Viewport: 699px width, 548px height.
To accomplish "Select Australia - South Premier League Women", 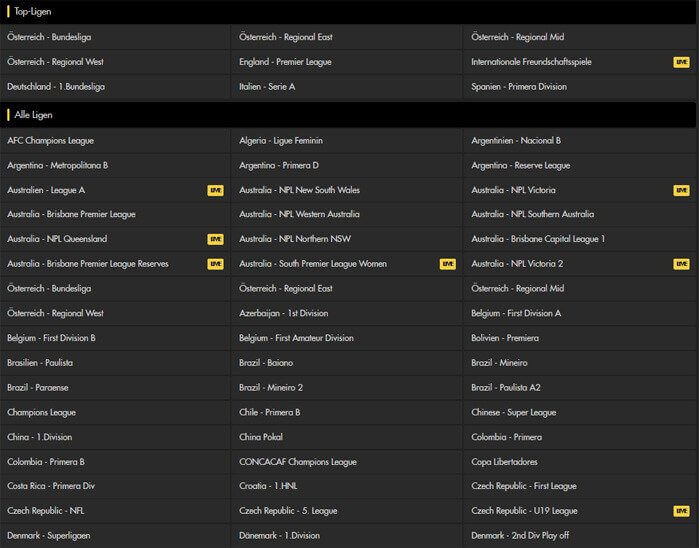I will (346, 264).
